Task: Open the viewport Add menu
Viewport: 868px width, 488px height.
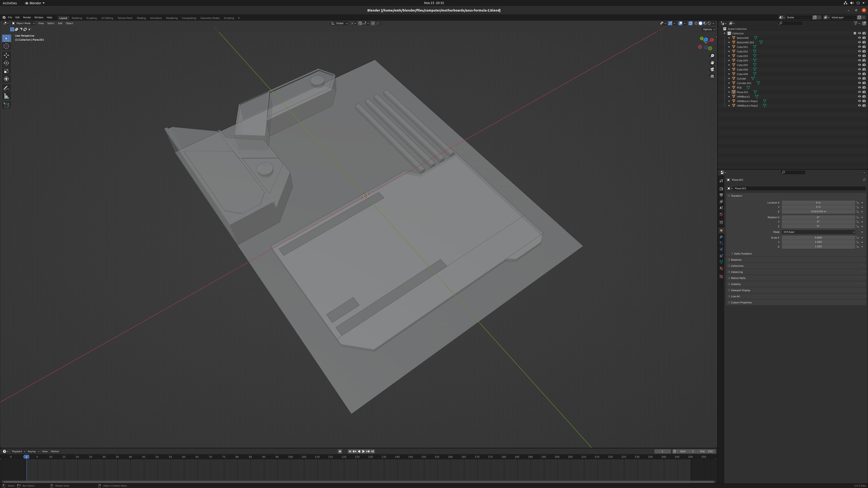Action: 60,23
